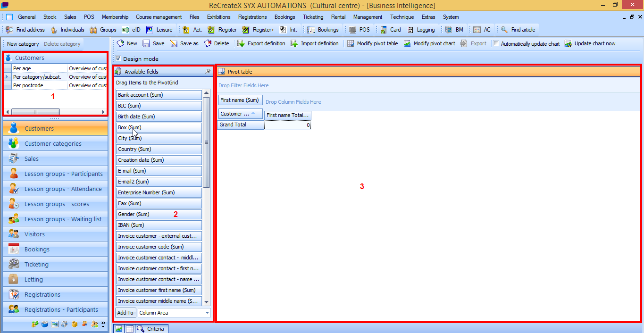Switch to the Criteria tab

(151, 329)
